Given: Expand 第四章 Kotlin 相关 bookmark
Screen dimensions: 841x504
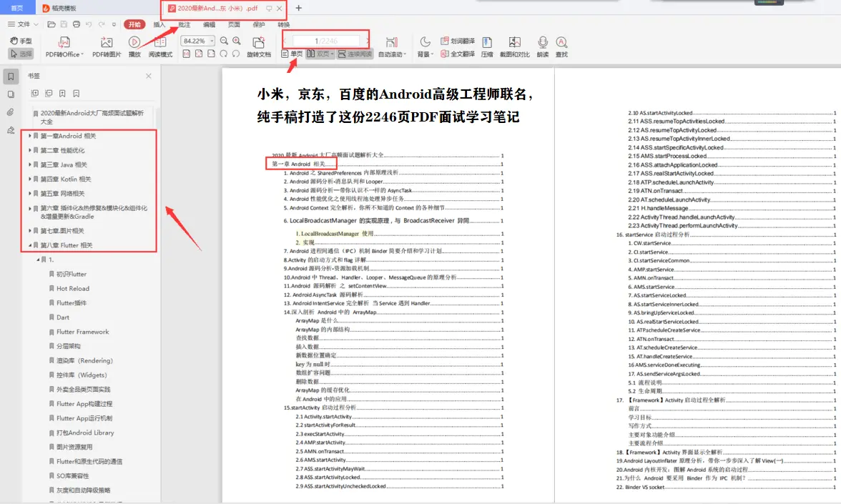Looking at the screenshot, I should click(x=30, y=179).
